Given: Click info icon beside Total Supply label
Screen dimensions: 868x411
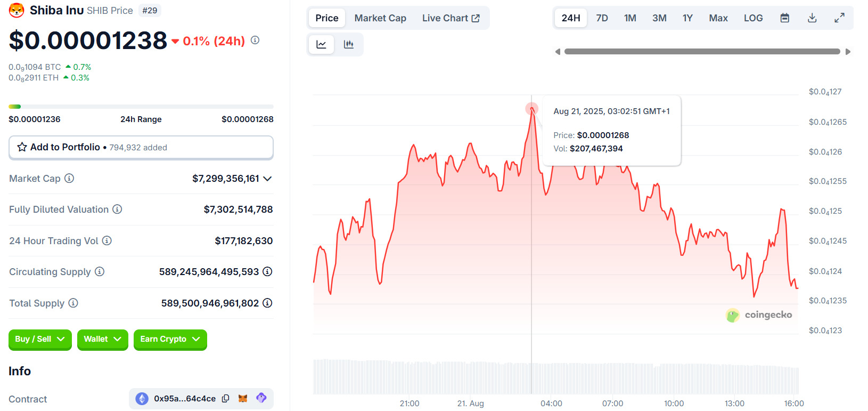Looking at the screenshot, I should click(73, 303).
